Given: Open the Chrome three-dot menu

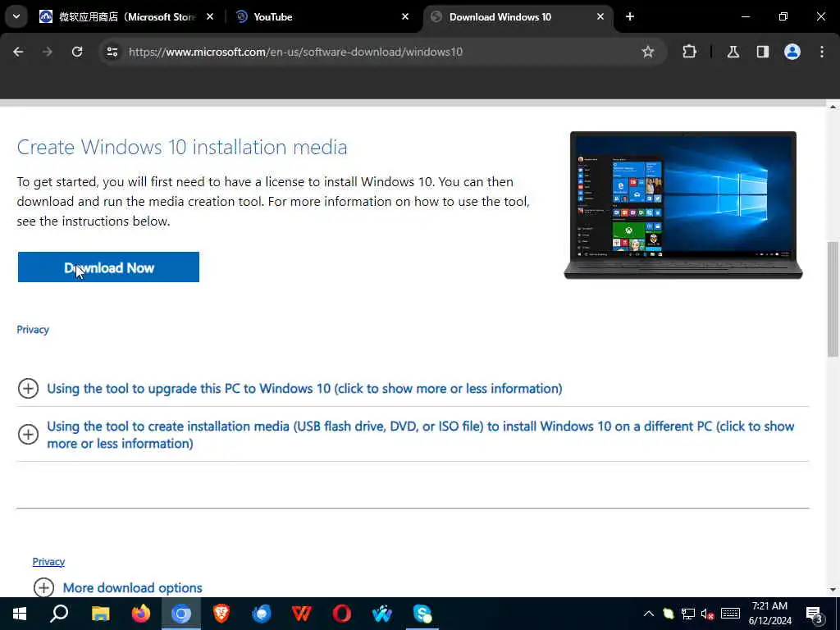Looking at the screenshot, I should tap(822, 52).
